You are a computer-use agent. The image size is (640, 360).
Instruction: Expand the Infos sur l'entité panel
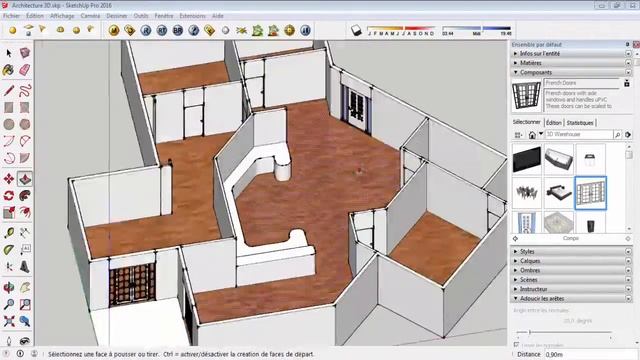pyautogui.click(x=571, y=53)
